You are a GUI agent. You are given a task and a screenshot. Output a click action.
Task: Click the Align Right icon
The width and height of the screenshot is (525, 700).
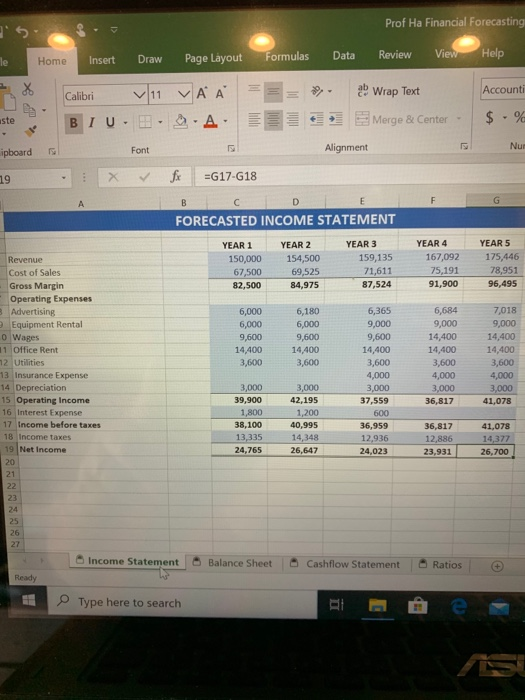(x=292, y=120)
